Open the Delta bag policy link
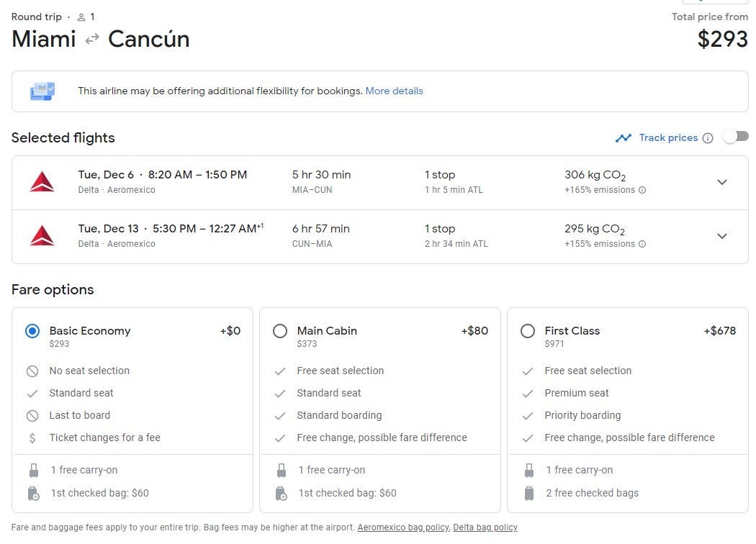Image resolution: width=756 pixels, height=544 pixels. coord(485,527)
